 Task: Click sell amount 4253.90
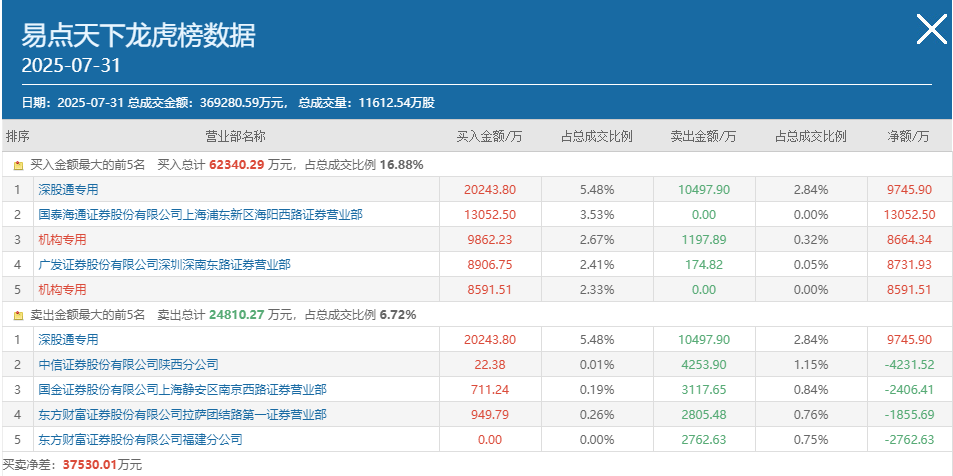click(704, 365)
